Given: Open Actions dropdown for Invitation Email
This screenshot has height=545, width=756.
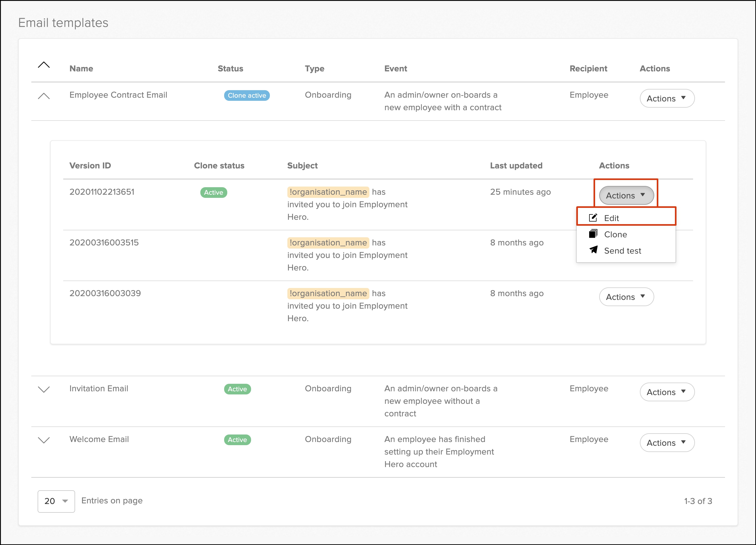Looking at the screenshot, I should pyautogui.click(x=667, y=392).
